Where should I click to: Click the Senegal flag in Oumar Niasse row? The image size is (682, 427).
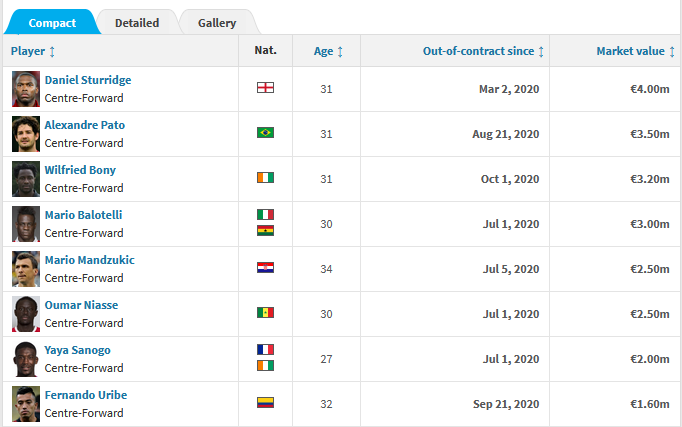click(x=265, y=313)
